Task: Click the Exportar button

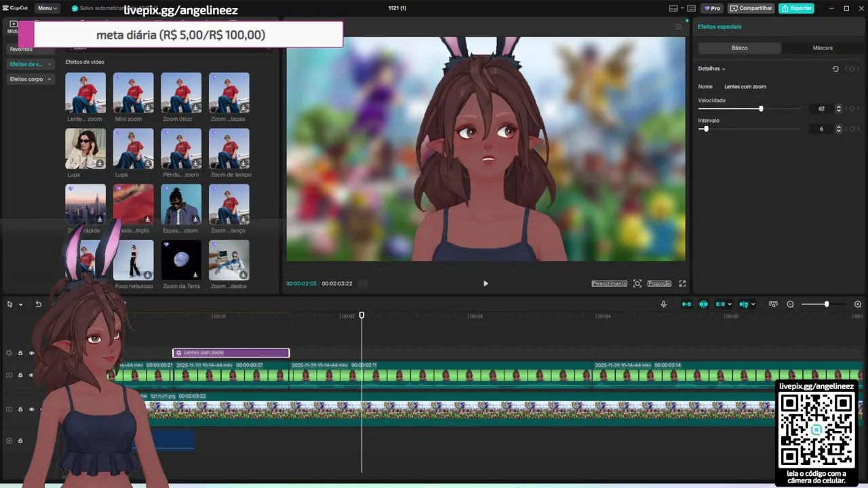Action: pos(796,8)
